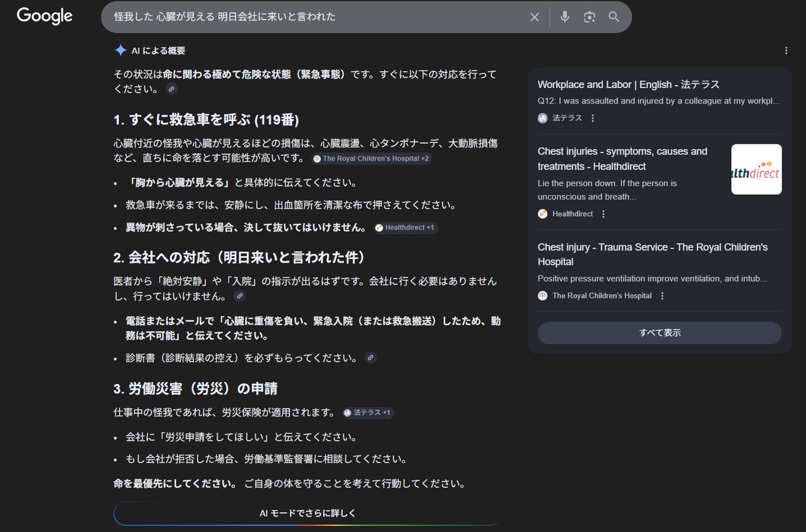Click the 法テラス site favicon

[x=543, y=118]
